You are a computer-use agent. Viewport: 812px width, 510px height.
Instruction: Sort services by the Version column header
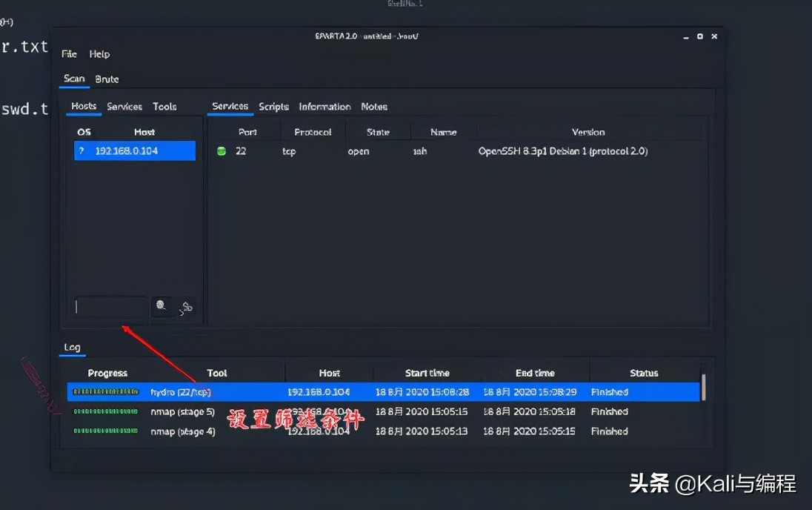tap(588, 132)
